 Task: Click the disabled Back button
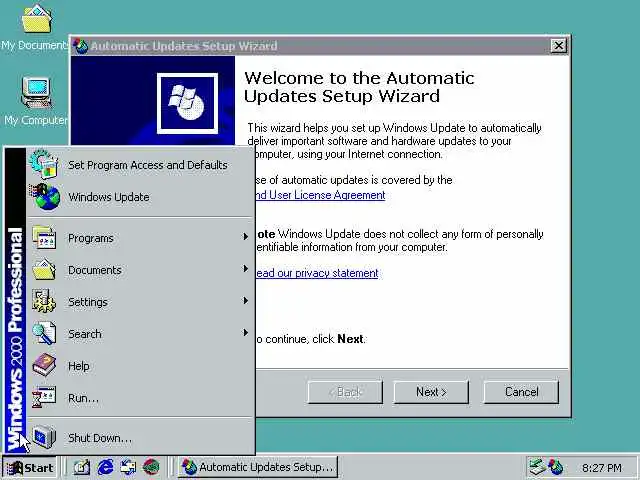click(345, 392)
